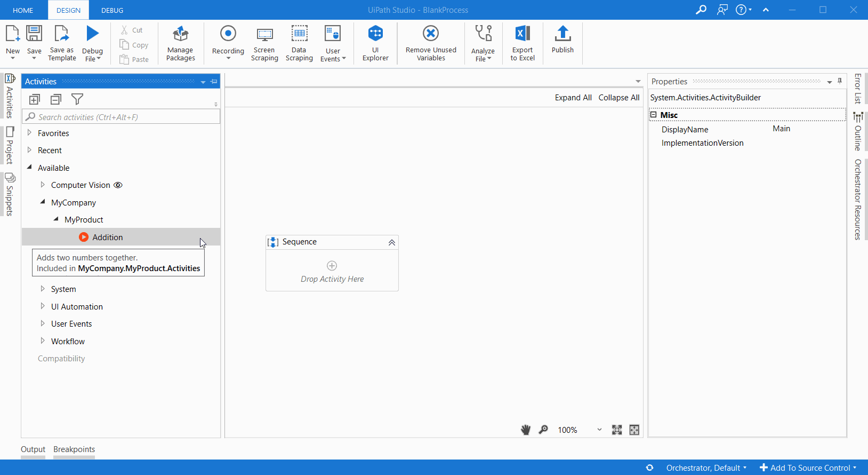Open the Snippets side tab
Viewport: 868px width, 475px height.
(x=10, y=194)
